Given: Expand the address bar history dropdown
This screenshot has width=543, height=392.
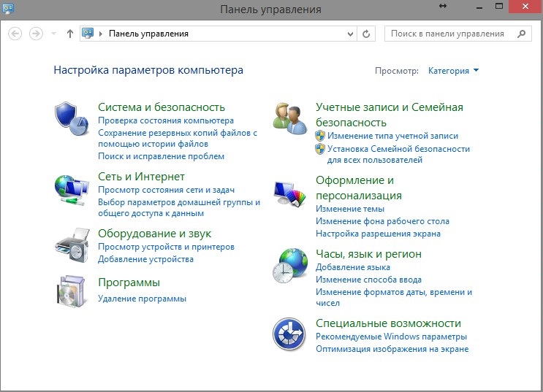Looking at the screenshot, I should 351,34.
